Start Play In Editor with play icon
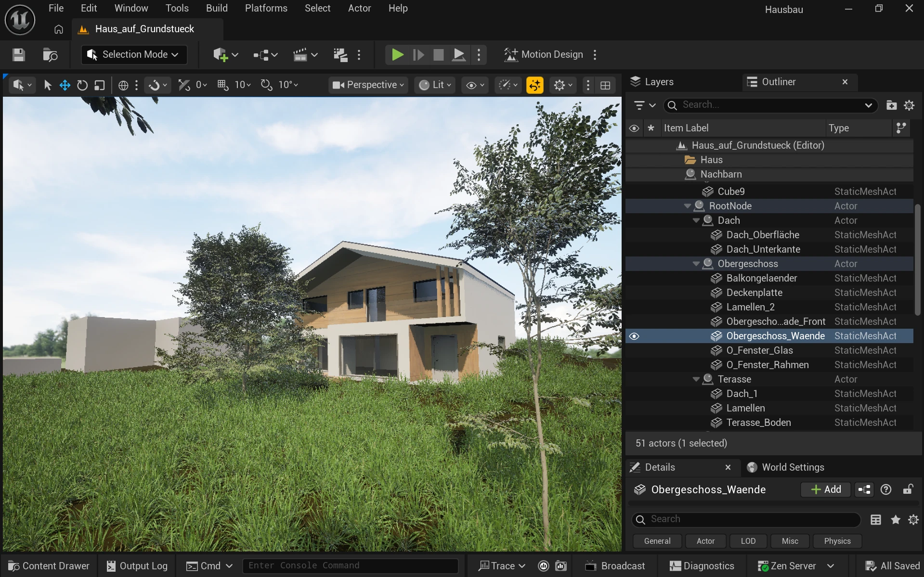 [396, 54]
